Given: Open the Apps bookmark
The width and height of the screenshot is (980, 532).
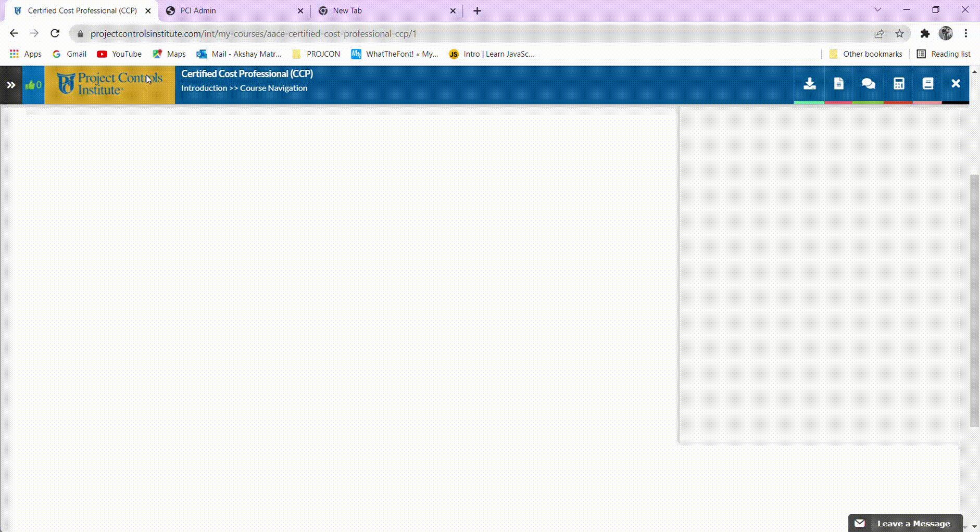Looking at the screenshot, I should (x=26, y=54).
